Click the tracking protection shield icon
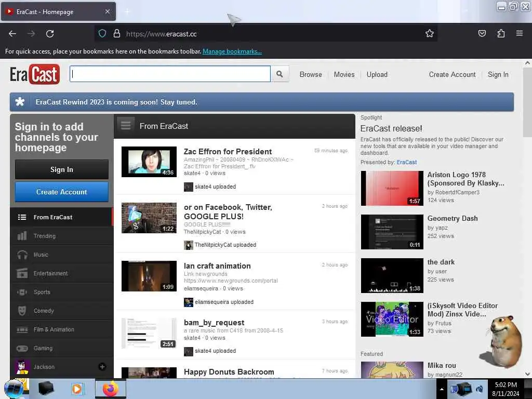 (102, 34)
